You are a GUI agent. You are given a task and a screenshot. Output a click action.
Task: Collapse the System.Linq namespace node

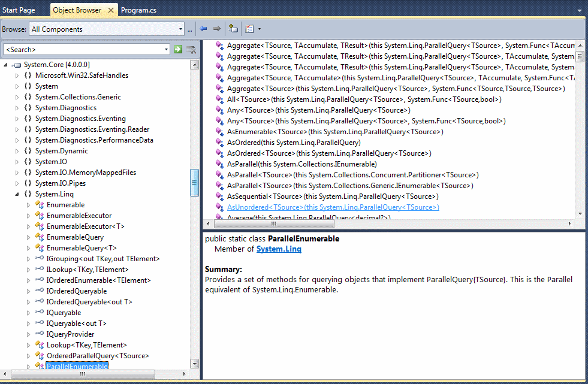17,194
